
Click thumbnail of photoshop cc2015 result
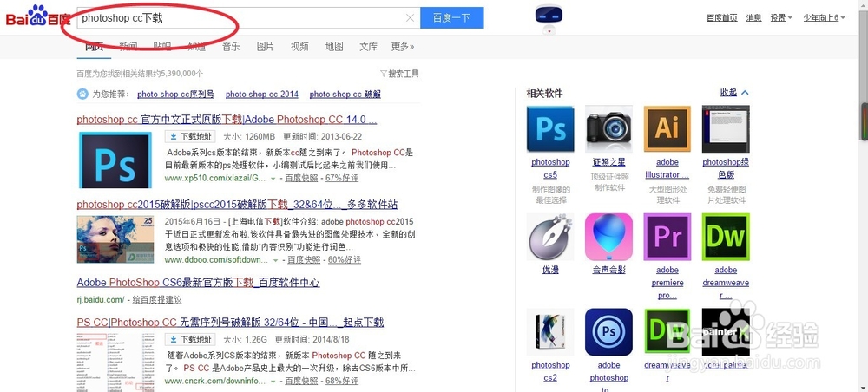[x=115, y=238]
